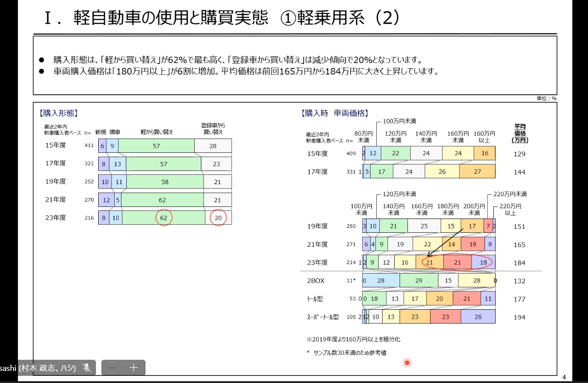588x383 pixels.
Task: Unmute the microphone icon next to participant name
Action: click(x=87, y=368)
